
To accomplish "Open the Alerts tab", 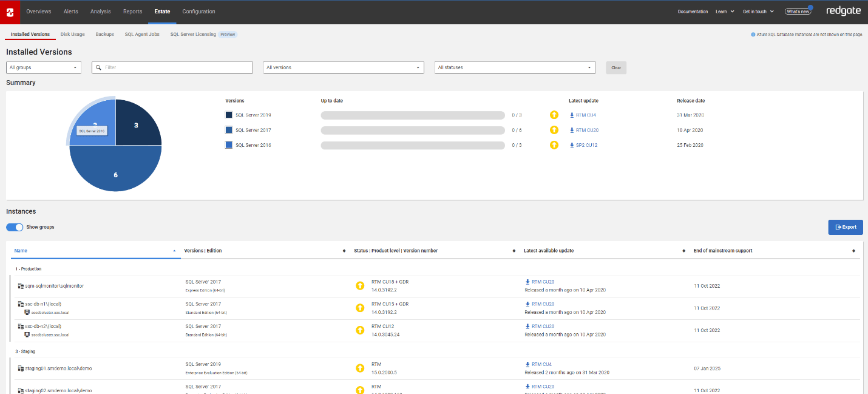I will [x=70, y=12].
